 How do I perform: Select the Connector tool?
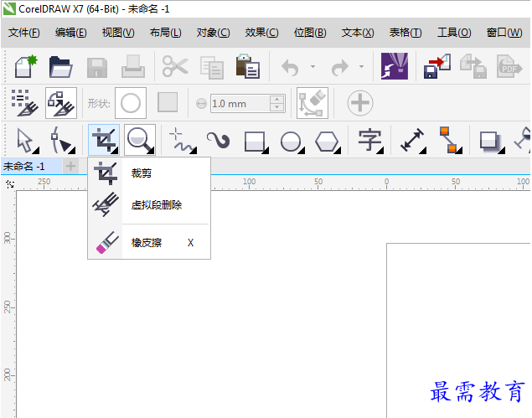pyautogui.click(x=451, y=140)
